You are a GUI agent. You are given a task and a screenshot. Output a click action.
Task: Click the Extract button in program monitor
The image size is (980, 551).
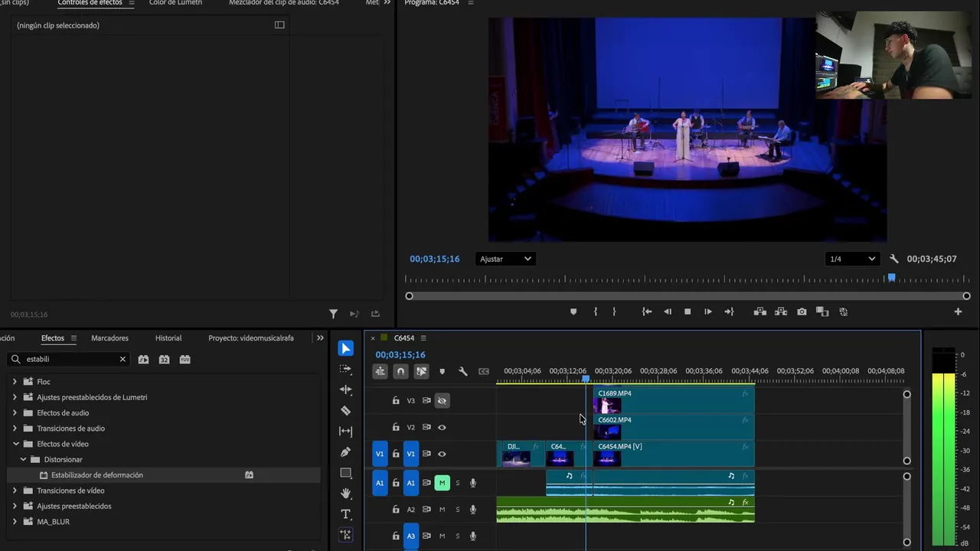(x=781, y=311)
